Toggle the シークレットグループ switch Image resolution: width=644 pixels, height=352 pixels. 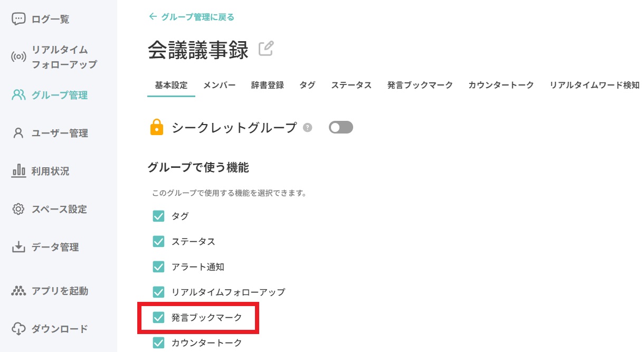pyautogui.click(x=340, y=127)
